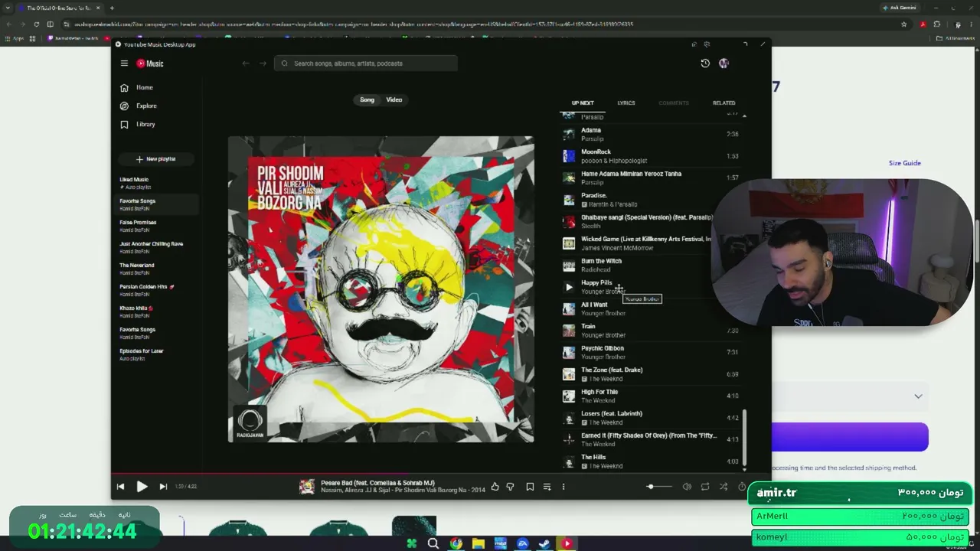
Task: Select the RELATED tab
Action: click(724, 103)
